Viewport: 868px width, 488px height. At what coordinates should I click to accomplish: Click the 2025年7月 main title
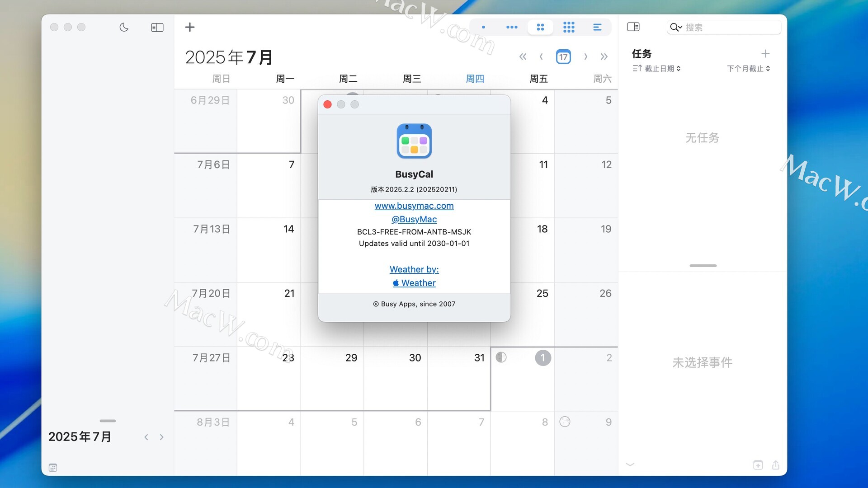coord(229,57)
